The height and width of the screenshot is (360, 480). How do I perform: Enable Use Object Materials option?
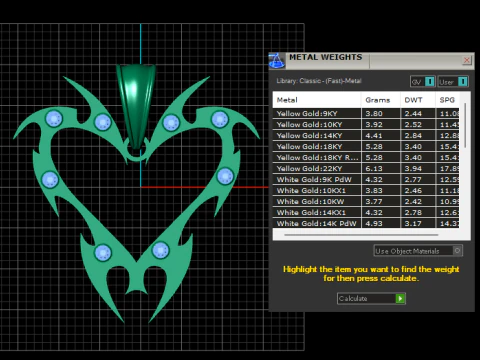click(418, 251)
